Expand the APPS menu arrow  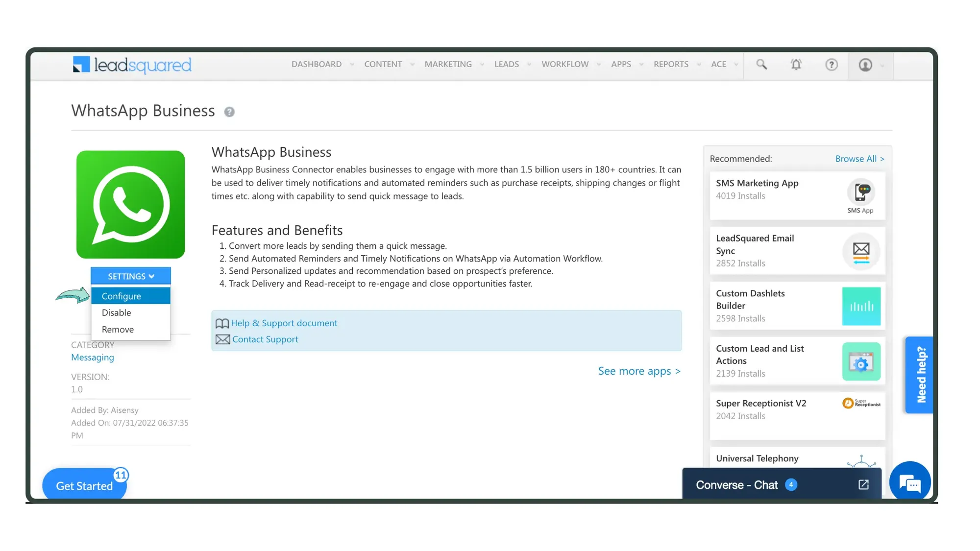pyautogui.click(x=641, y=65)
